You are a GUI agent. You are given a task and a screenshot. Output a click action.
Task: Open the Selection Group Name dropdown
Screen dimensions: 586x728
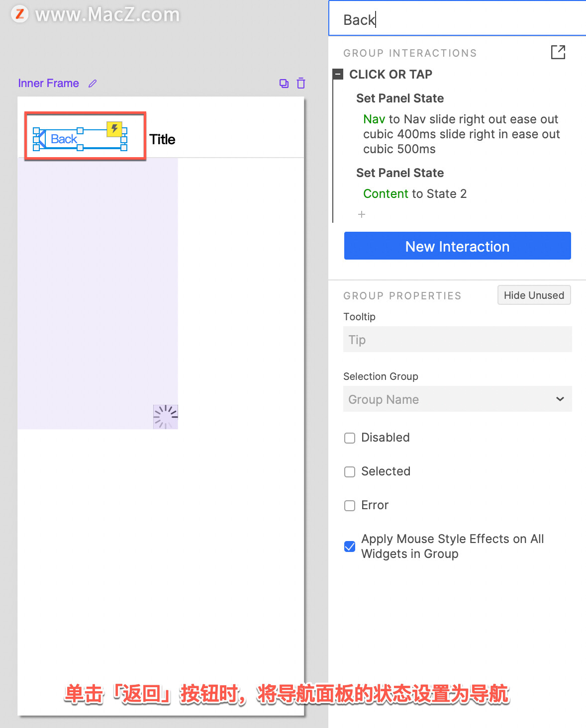458,399
